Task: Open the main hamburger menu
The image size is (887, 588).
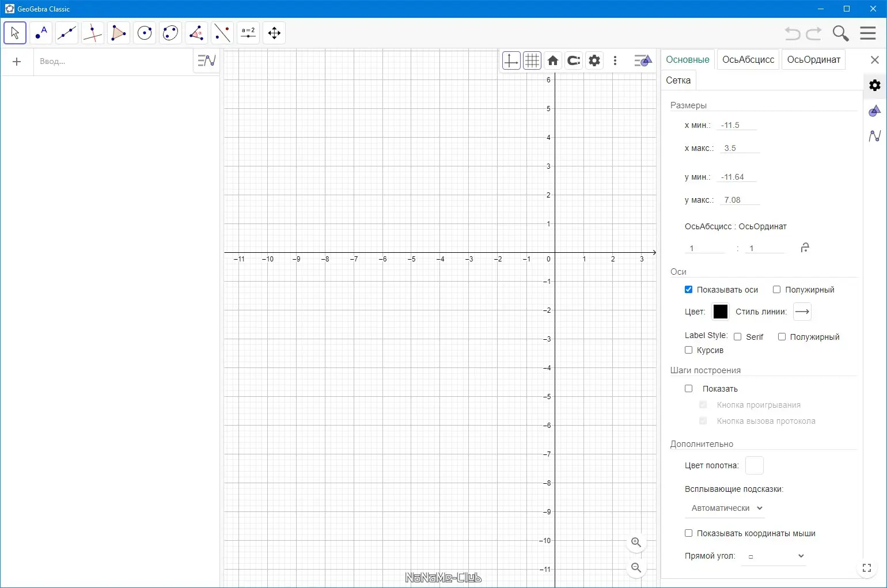Action: pyautogui.click(x=868, y=33)
